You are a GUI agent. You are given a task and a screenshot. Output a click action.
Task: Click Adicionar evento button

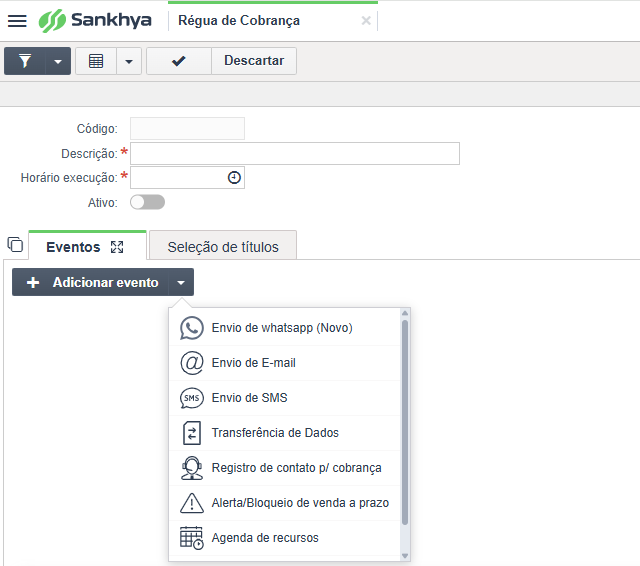[x=90, y=282]
